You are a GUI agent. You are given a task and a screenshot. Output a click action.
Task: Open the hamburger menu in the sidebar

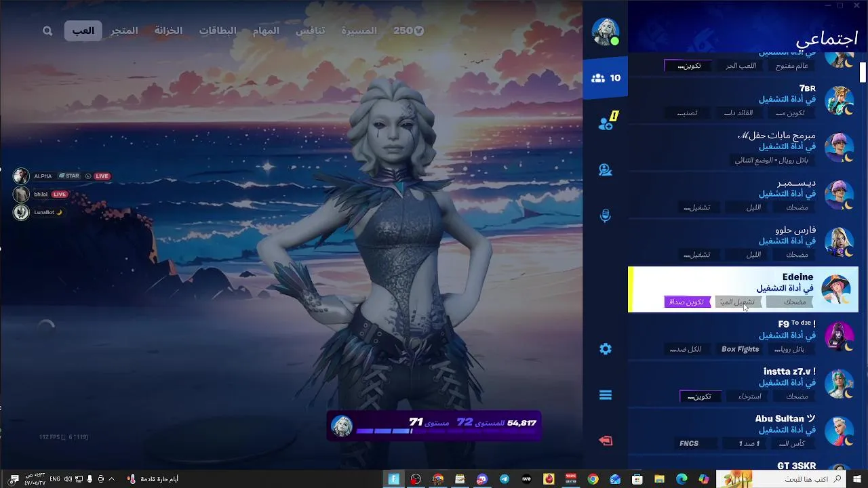(x=606, y=395)
